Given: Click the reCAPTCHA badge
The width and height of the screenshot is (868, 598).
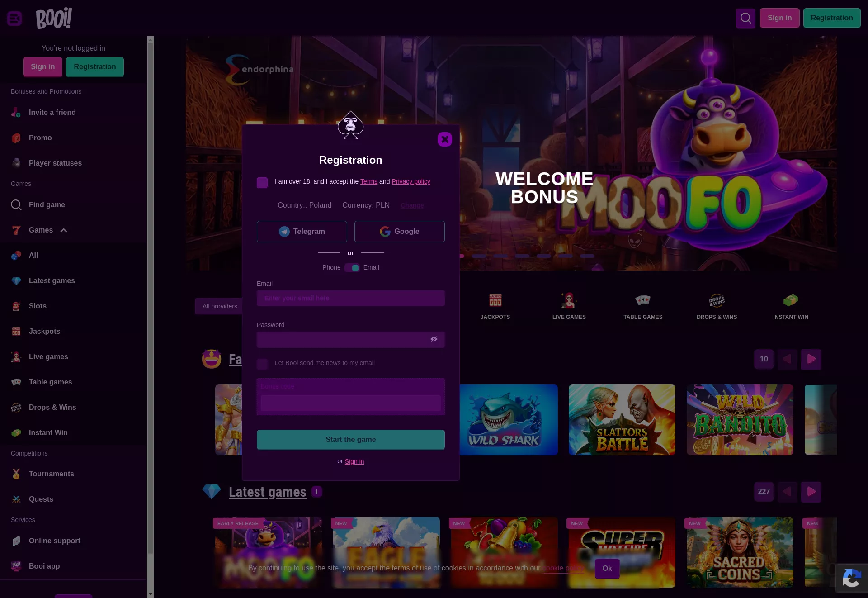Looking at the screenshot, I should tap(852, 578).
